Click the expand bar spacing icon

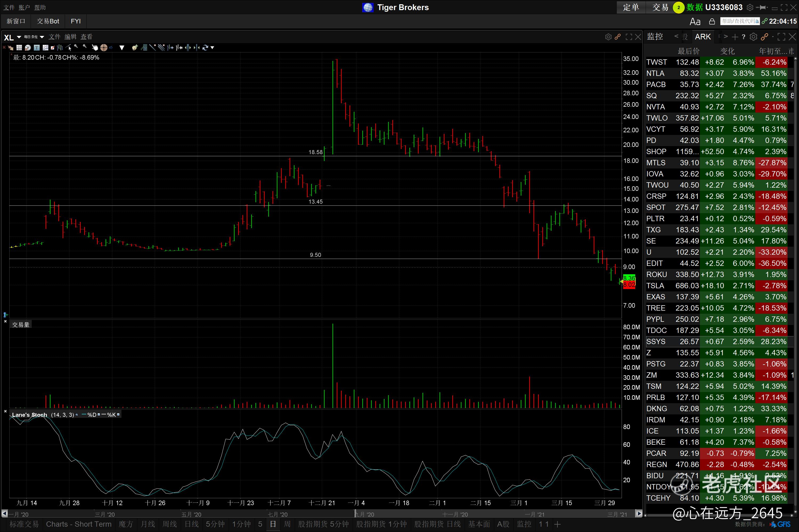188,48
